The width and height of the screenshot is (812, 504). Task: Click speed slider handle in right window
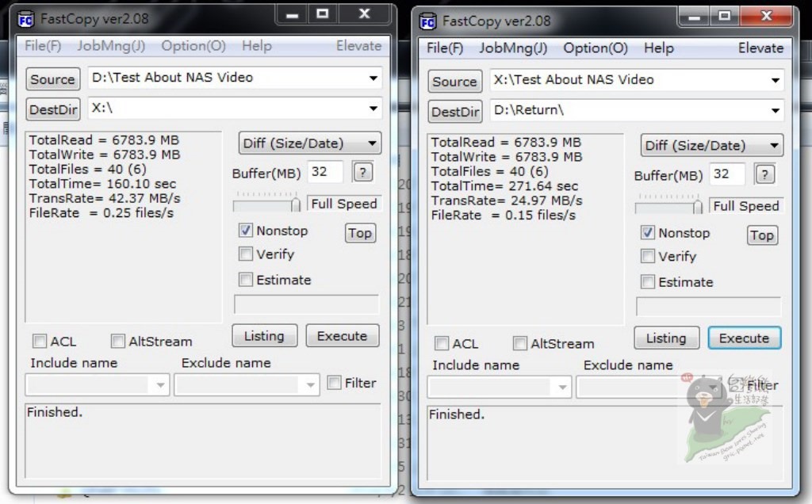coord(698,206)
